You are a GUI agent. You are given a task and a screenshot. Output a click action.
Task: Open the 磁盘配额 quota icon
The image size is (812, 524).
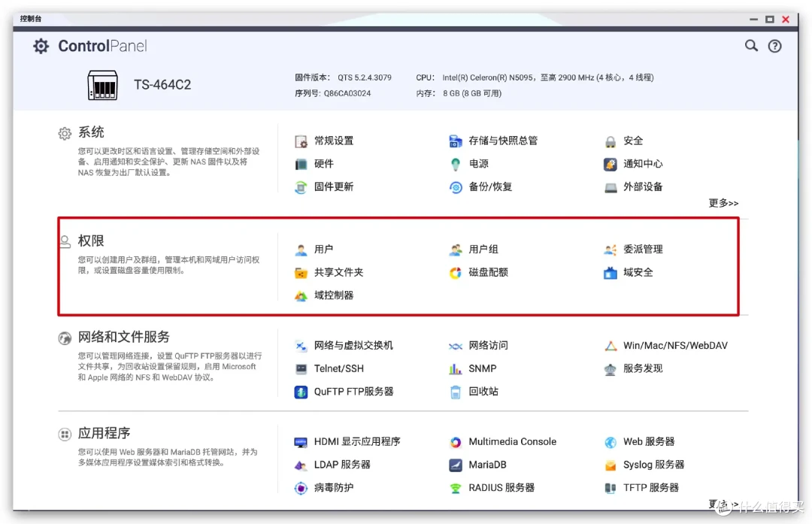coord(455,273)
